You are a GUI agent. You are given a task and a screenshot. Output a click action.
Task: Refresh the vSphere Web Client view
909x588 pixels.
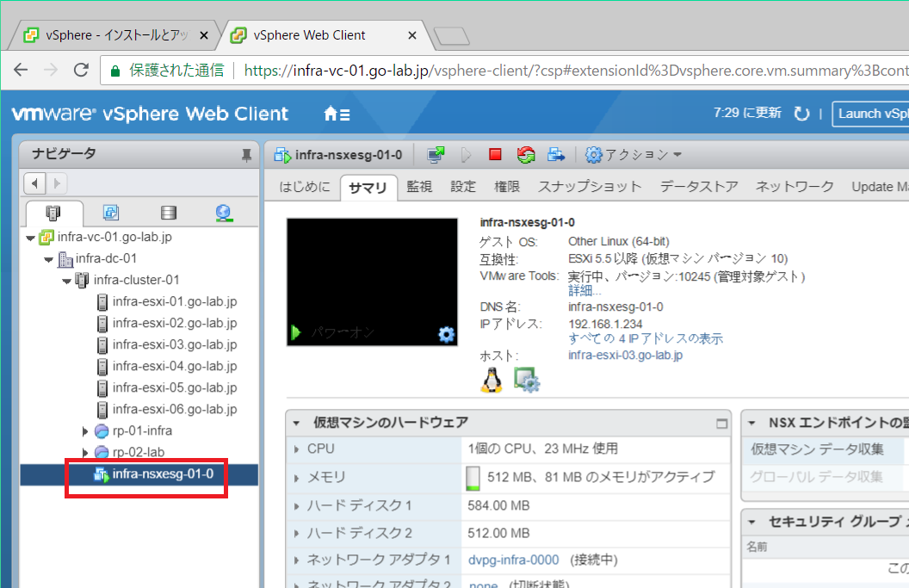pyautogui.click(x=801, y=113)
